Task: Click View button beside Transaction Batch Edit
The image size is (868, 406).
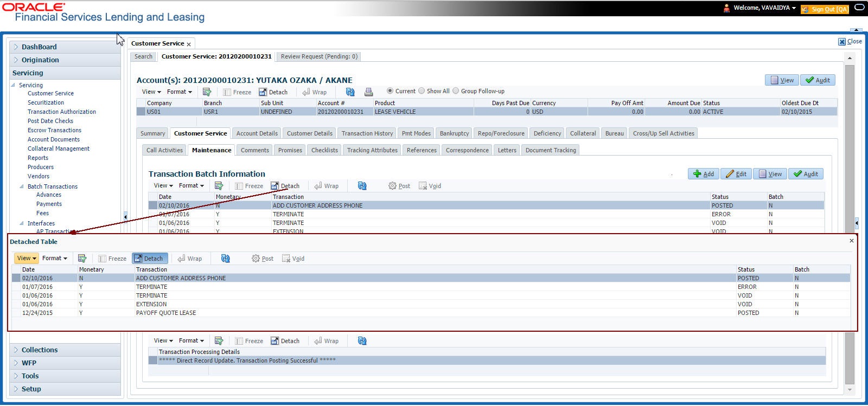Action: point(770,174)
